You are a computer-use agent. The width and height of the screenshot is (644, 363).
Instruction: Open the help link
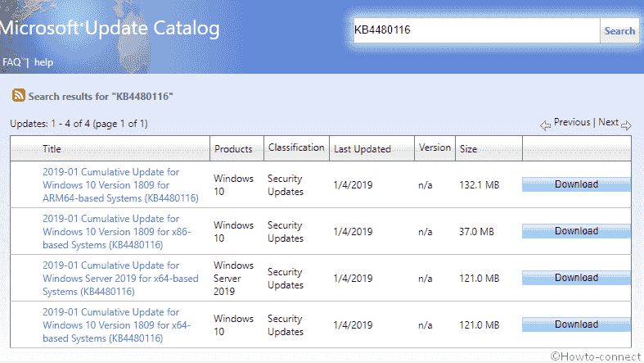coord(43,62)
